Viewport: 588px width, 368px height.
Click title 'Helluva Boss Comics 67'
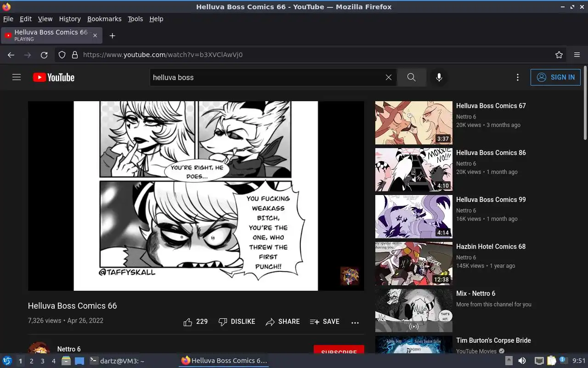click(491, 106)
